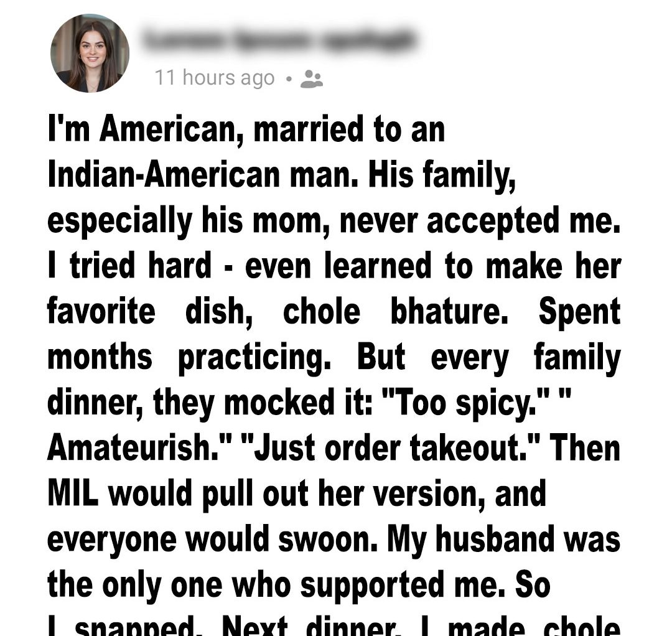Open the '11 hours ago' timestamp
This screenshot has height=636, width=672.
coord(214,78)
